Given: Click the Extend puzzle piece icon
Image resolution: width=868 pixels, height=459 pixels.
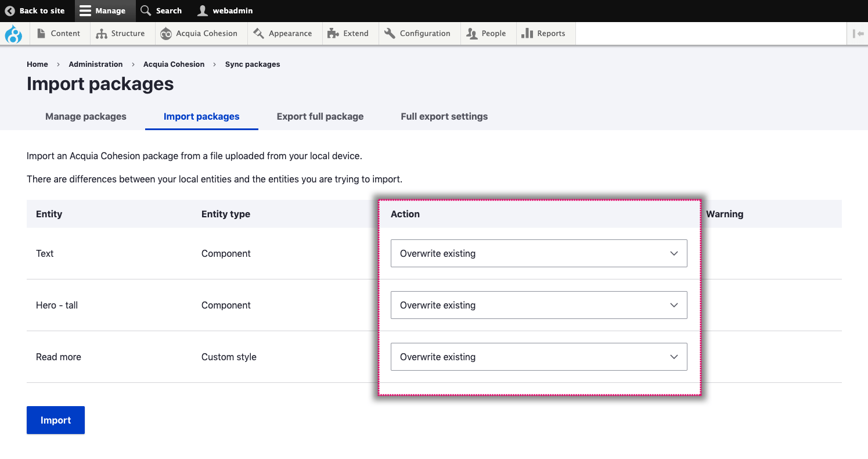Looking at the screenshot, I should tap(333, 33).
